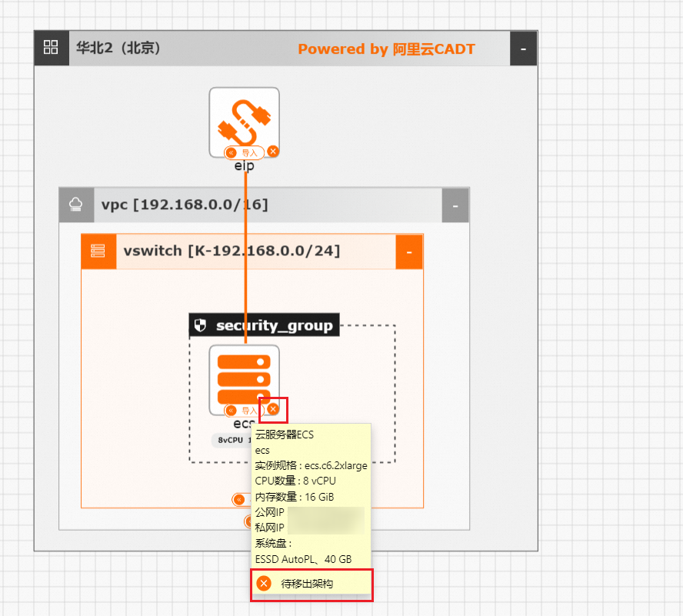
Task: Collapse the 华北2 region using its minus button
Action: (x=524, y=47)
